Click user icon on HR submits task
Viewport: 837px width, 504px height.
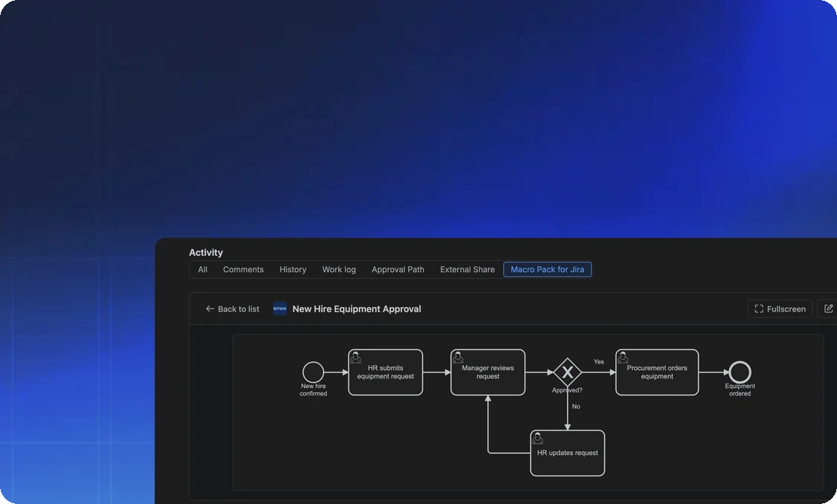356,358
